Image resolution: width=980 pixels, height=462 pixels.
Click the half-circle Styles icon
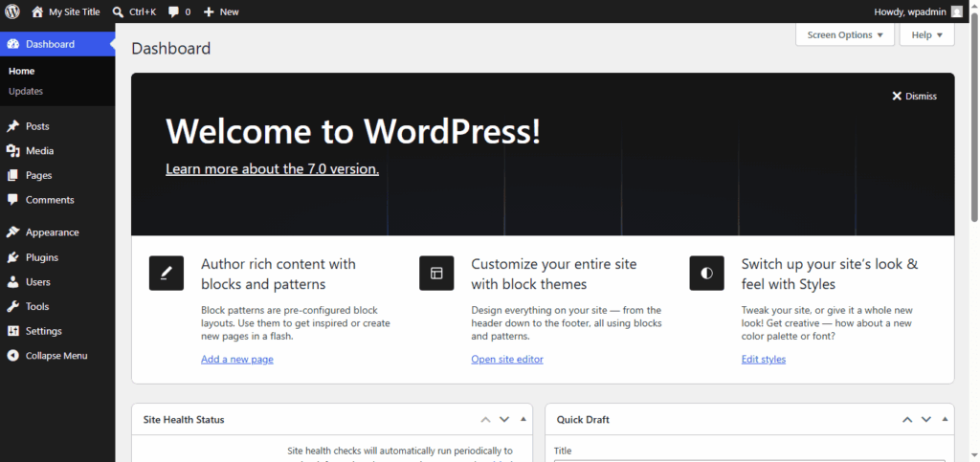pyautogui.click(x=707, y=273)
